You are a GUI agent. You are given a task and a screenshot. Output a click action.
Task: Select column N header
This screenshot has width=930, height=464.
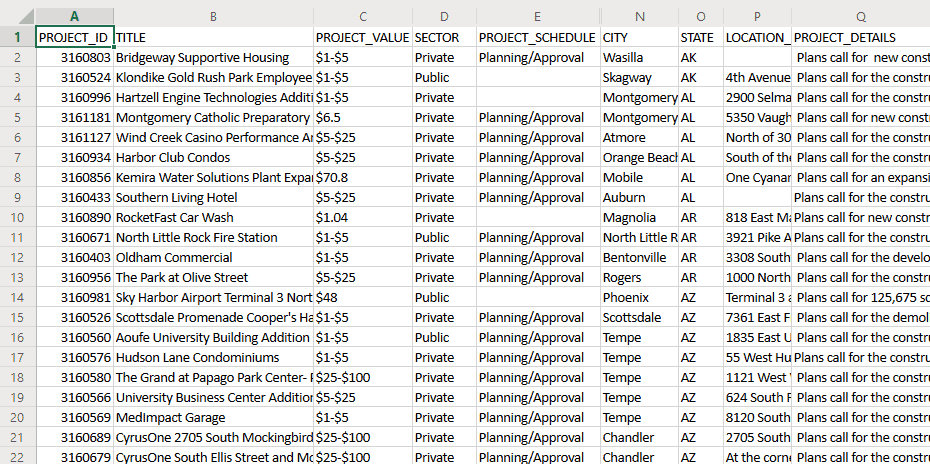coord(639,17)
